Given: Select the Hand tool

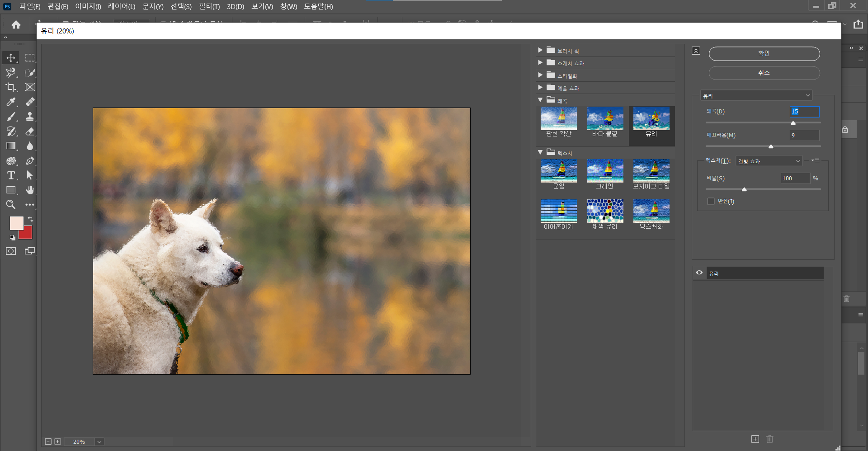Looking at the screenshot, I should [30, 190].
